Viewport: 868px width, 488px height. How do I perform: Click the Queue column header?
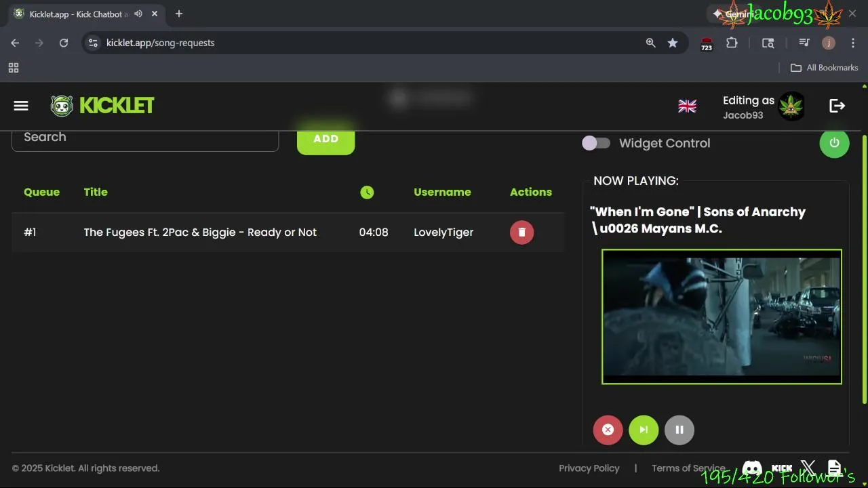[x=41, y=192]
